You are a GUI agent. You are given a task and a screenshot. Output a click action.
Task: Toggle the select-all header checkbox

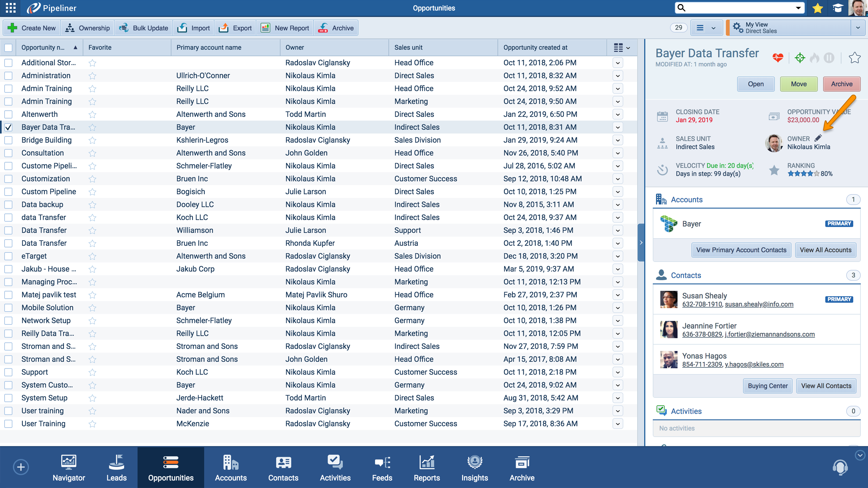coord(8,48)
